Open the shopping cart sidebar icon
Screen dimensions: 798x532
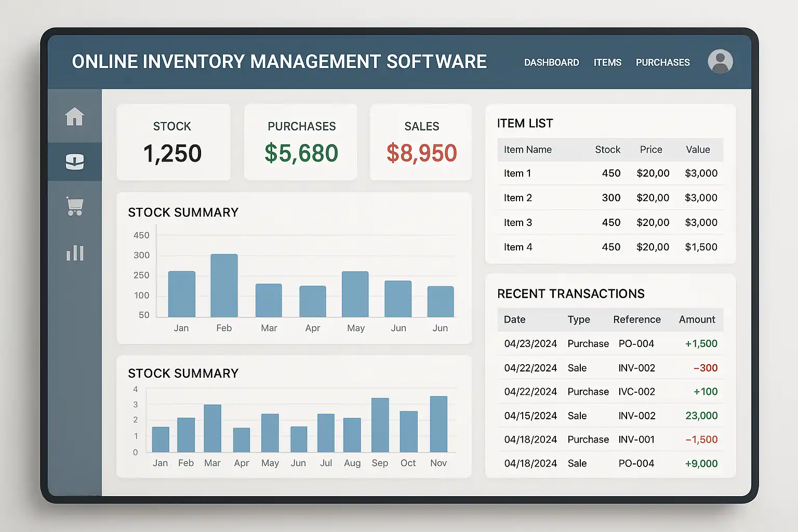click(x=75, y=206)
